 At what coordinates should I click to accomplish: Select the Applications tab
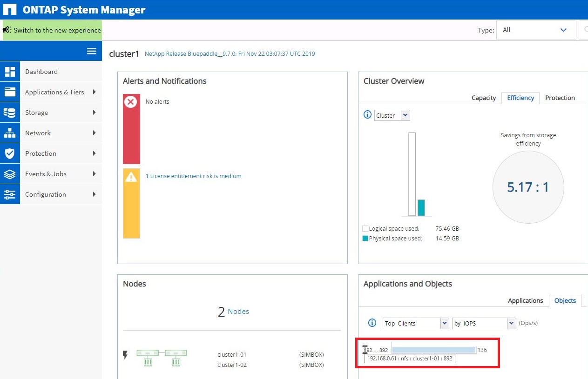[525, 300]
